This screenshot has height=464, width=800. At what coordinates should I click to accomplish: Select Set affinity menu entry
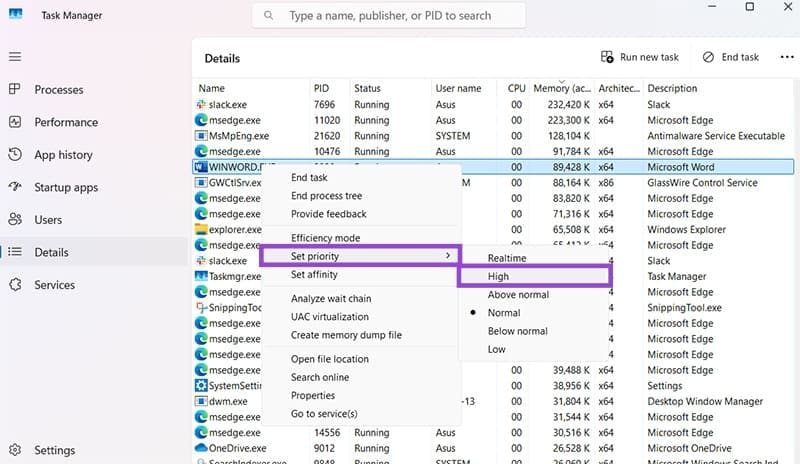314,274
